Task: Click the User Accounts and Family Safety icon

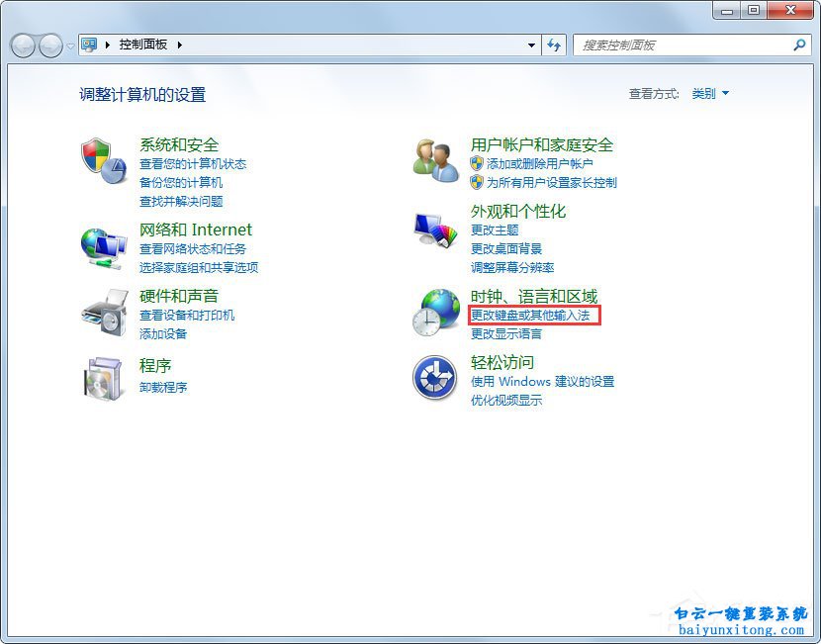Action: click(435, 160)
